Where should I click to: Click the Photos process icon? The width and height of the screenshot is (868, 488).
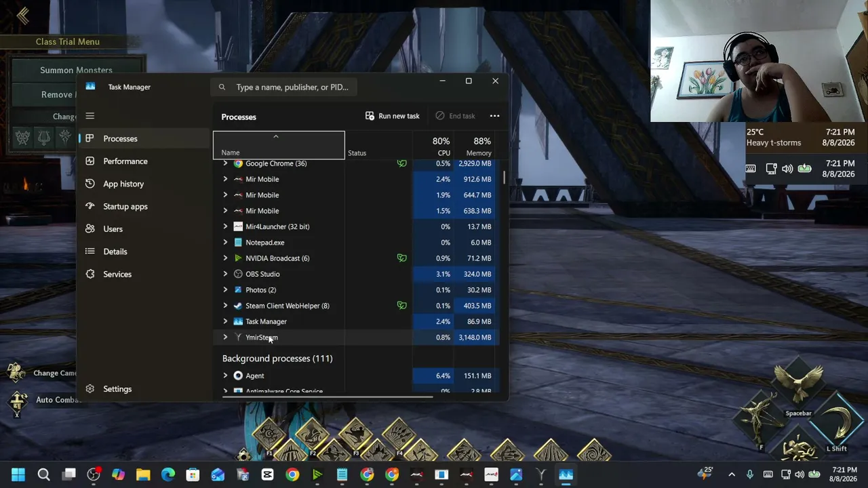238,290
